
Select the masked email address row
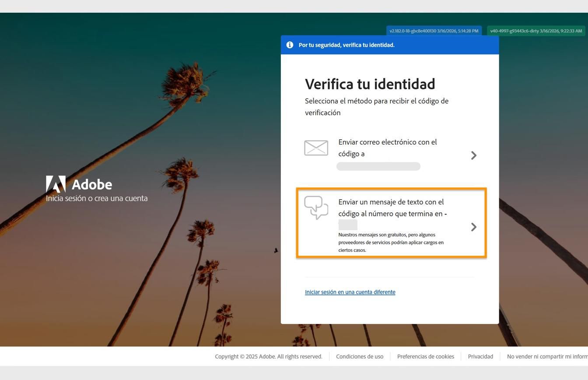pyautogui.click(x=378, y=166)
